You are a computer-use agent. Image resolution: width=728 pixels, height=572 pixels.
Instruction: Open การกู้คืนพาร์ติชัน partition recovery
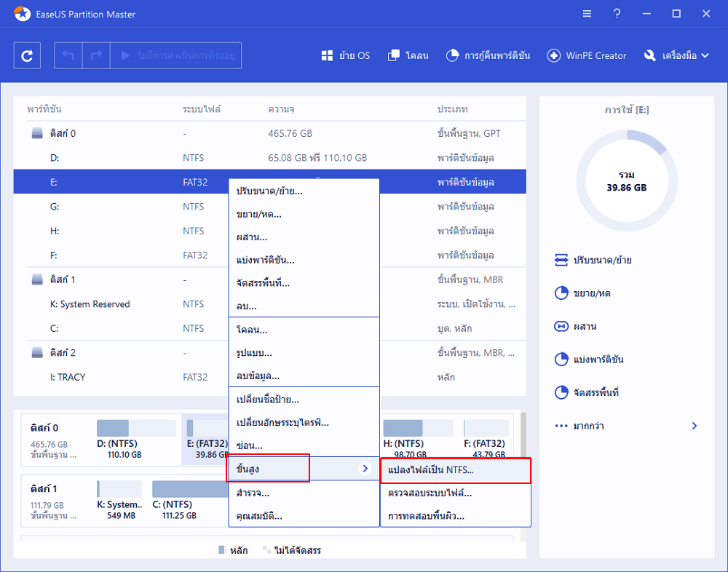tap(488, 56)
